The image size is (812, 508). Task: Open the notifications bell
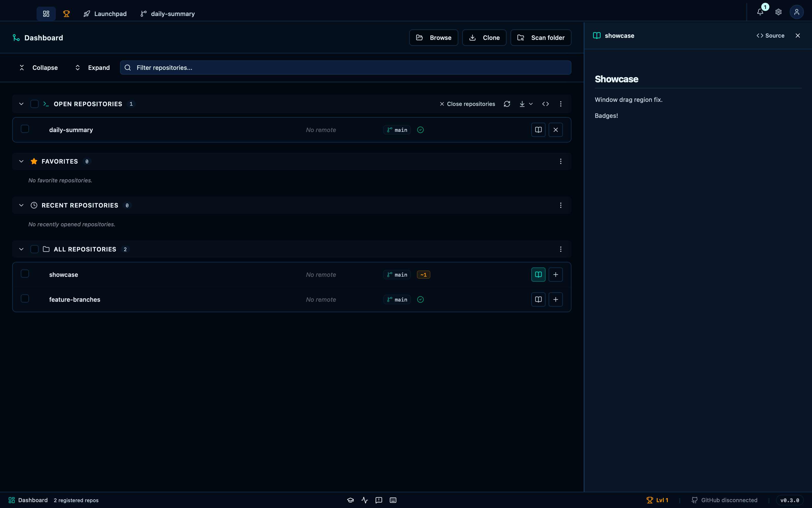tap(760, 12)
